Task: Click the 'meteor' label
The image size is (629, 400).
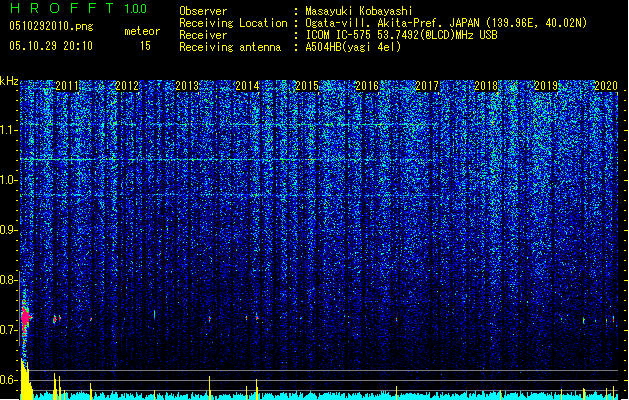Action: coord(142,31)
